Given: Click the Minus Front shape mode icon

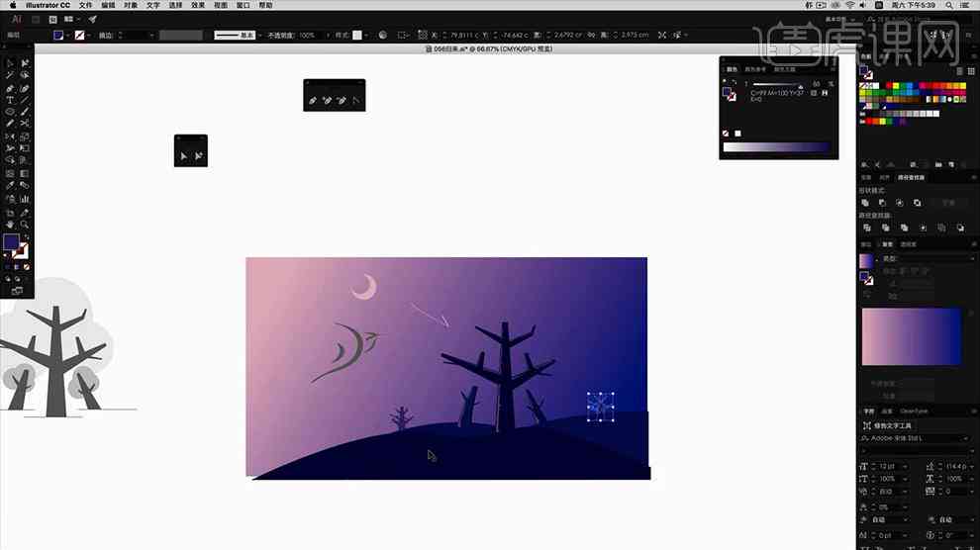Looking at the screenshot, I should 883,203.
